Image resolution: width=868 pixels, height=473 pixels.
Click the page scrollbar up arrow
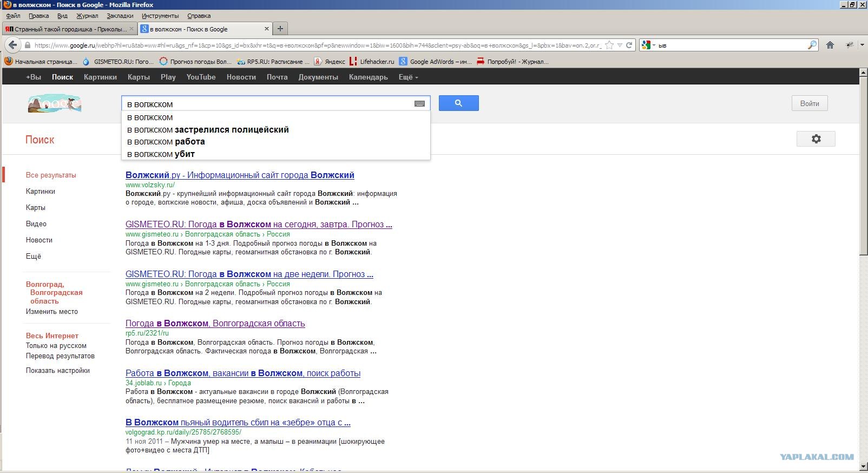tap(863, 73)
